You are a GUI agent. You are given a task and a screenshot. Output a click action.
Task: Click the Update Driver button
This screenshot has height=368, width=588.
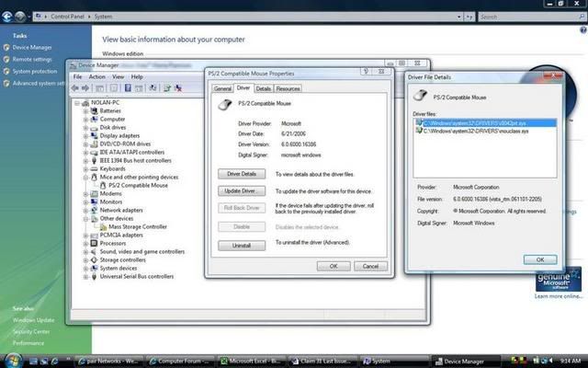click(x=242, y=191)
